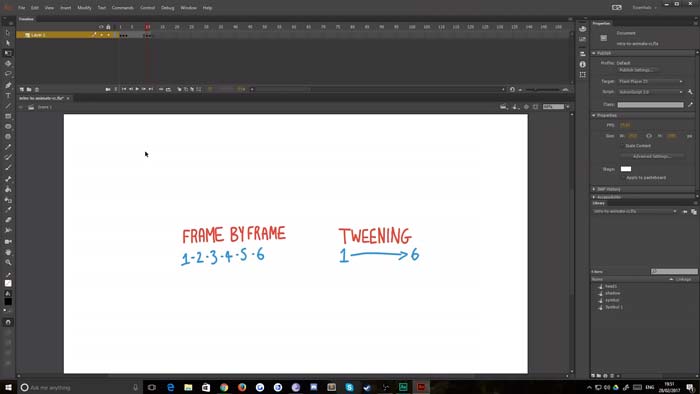Select the Hand tool
This screenshot has height=394, width=700.
click(x=8, y=252)
